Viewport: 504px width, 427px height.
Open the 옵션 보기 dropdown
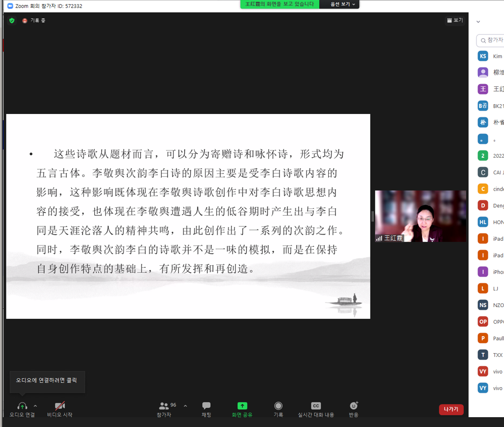[342, 4]
